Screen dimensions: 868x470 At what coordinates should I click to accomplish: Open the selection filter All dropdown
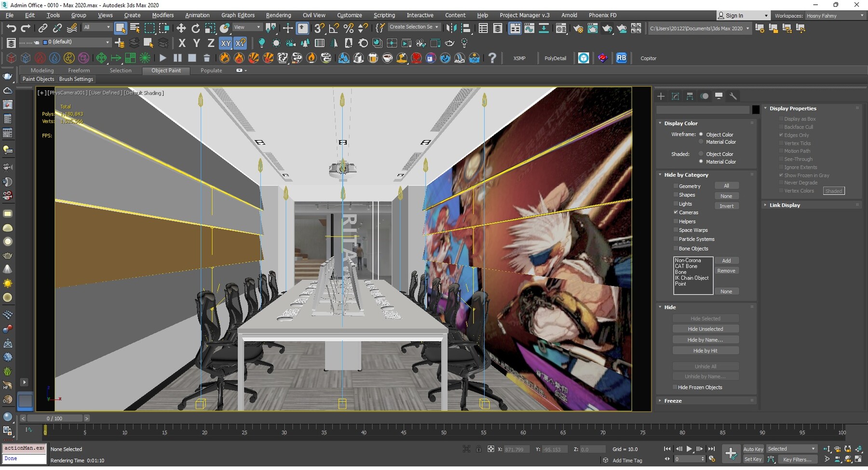[96, 27]
